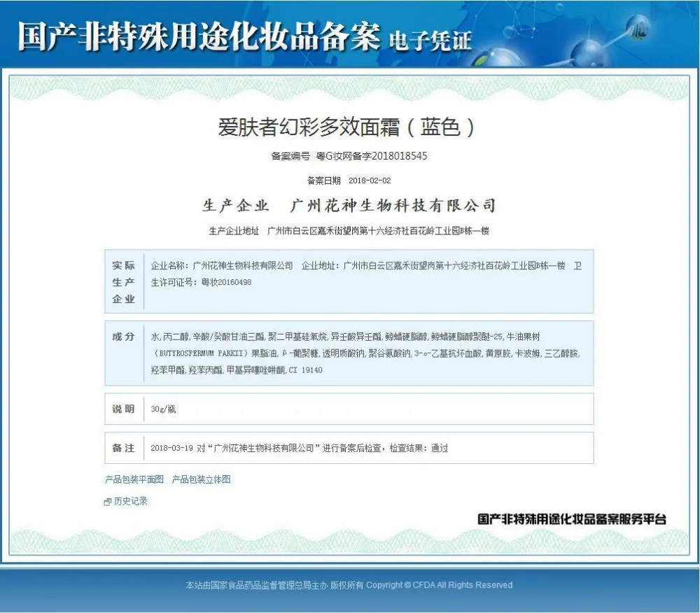The image size is (700, 613).
Task: Open the 产品包装平面图 link
Action: 134,479
